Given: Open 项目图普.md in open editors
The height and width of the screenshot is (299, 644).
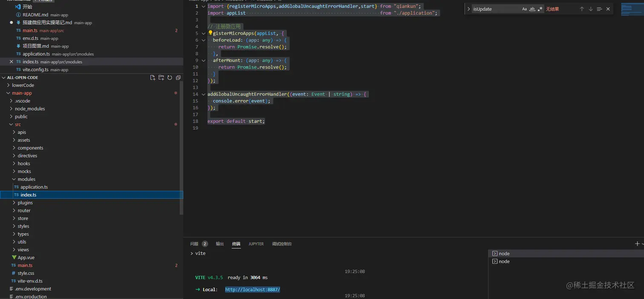Looking at the screenshot, I should 36,46.
